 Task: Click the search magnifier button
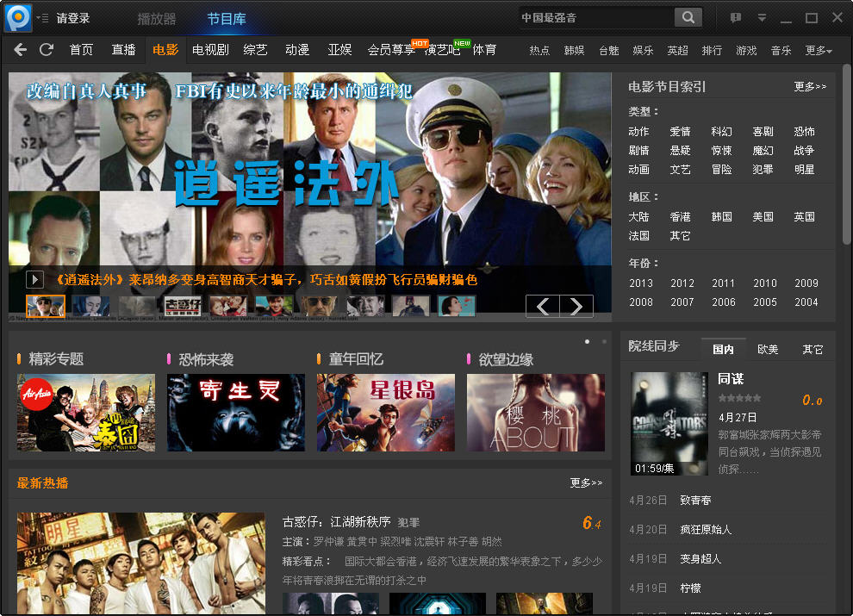688,18
